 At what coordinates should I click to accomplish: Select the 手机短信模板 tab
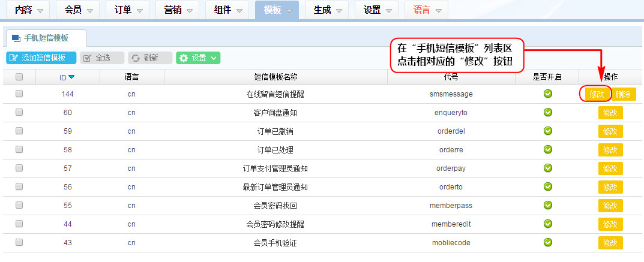point(45,38)
